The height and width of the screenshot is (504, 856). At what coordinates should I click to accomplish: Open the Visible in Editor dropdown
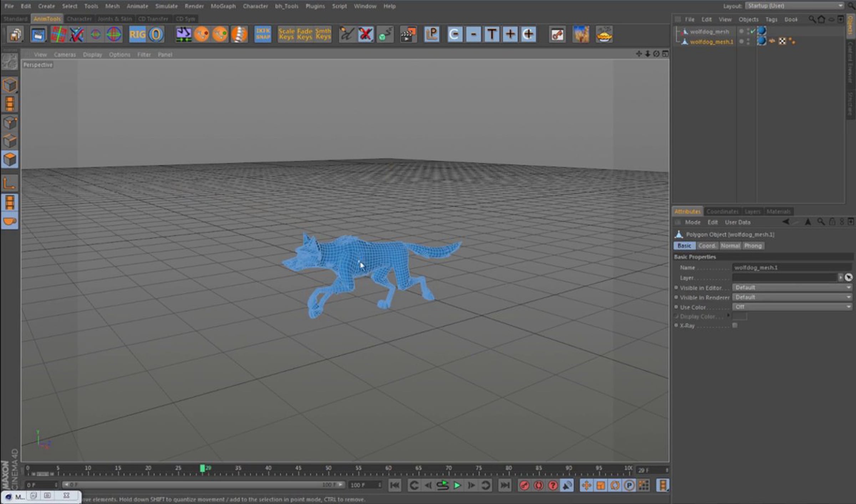pyautogui.click(x=792, y=287)
